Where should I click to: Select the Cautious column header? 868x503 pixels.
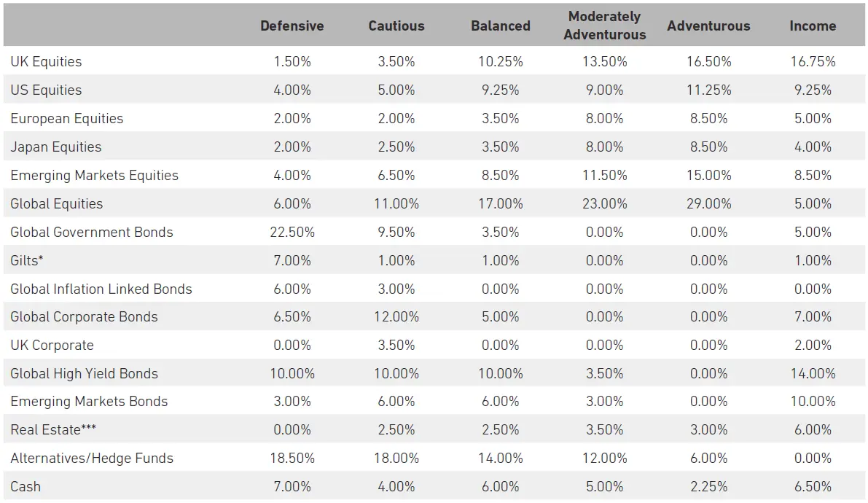[396, 26]
